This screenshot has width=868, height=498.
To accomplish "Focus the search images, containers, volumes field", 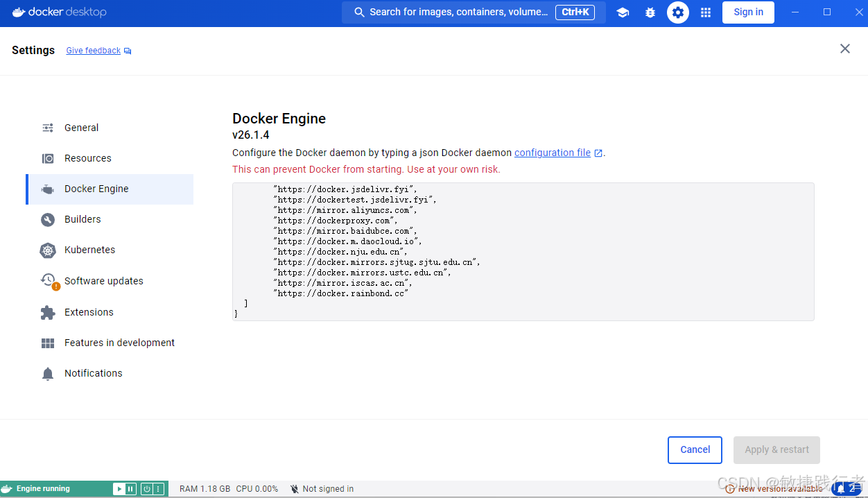I will (474, 12).
